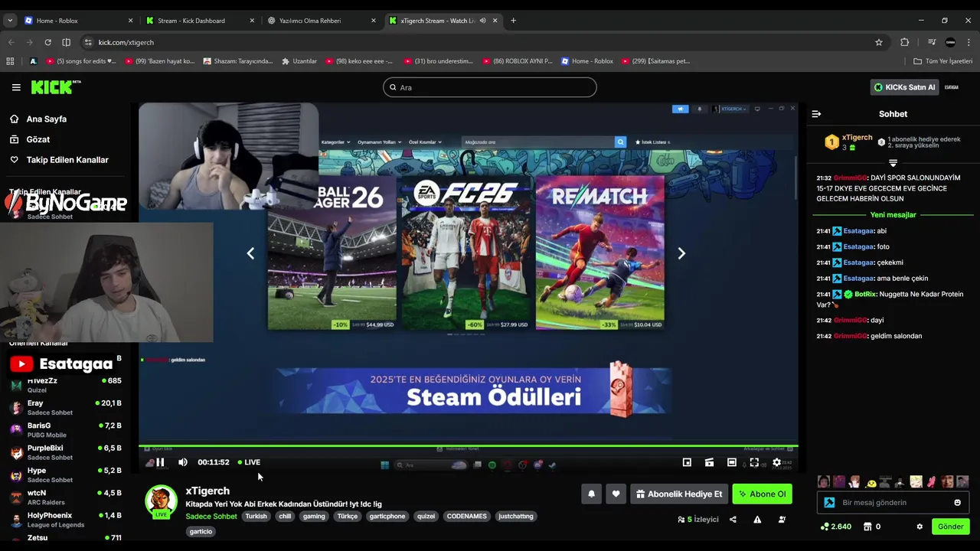The width and height of the screenshot is (980, 551).
Task: Click the green Abone Ol button
Action: pos(762,494)
